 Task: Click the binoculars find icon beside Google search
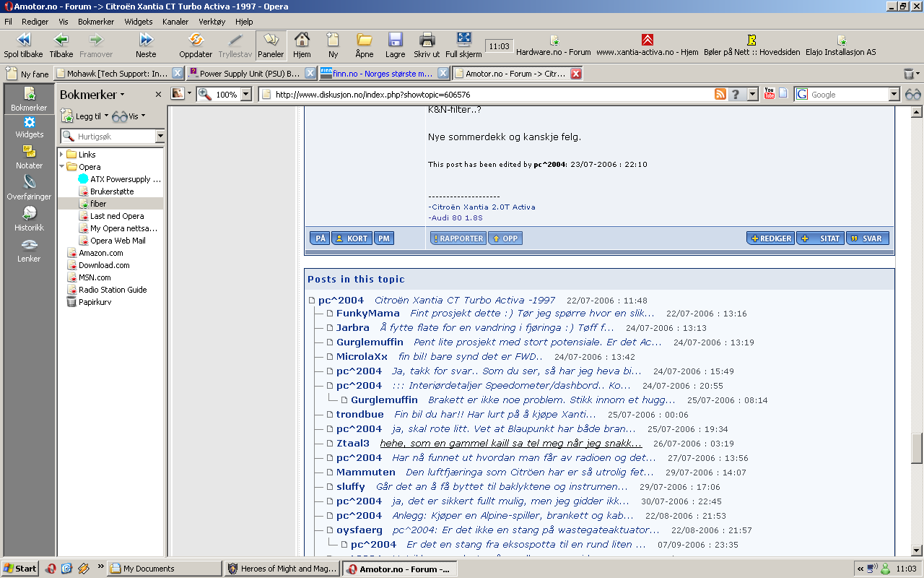click(x=913, y=94)
